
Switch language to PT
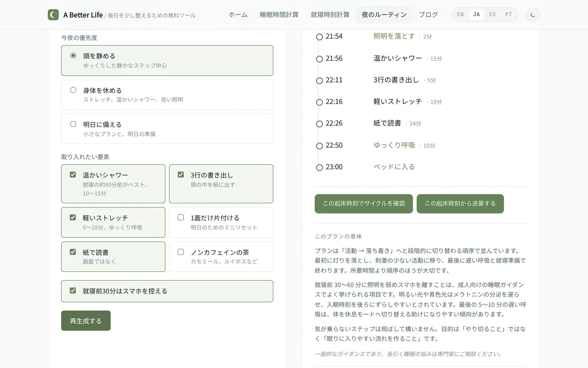click(x=509, y=15)
